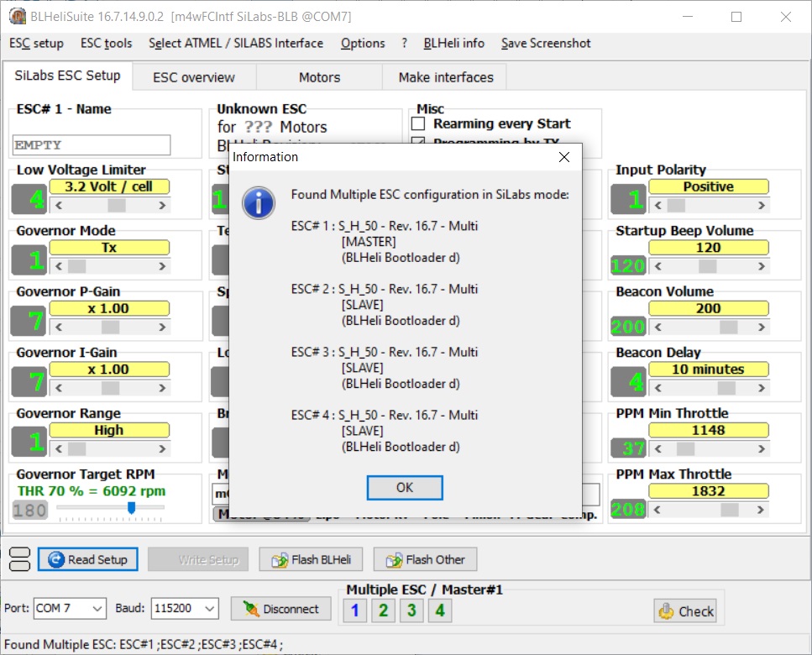
Task: Decrease Governor I-Gain with left arrow
Action: (x=59, y=388)
